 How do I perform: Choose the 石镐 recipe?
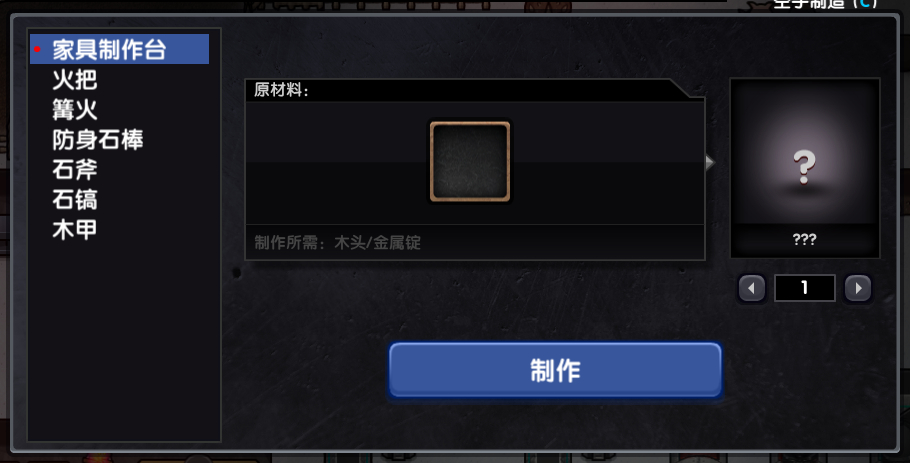point(74,200)
